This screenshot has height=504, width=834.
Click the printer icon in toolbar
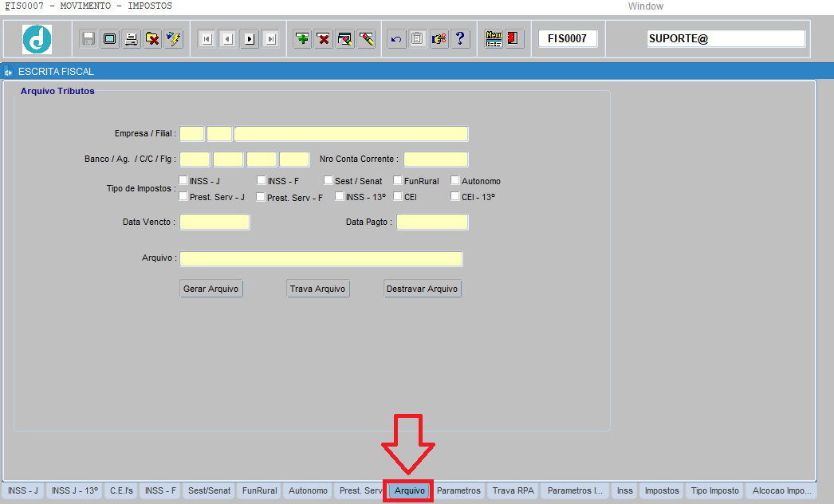coord(131,39)
